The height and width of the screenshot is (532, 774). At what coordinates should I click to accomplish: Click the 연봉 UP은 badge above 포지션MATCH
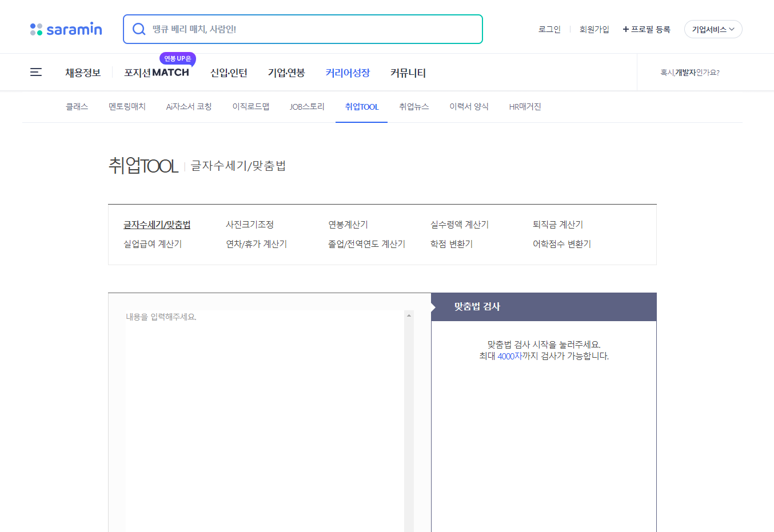tap(178, 59)
